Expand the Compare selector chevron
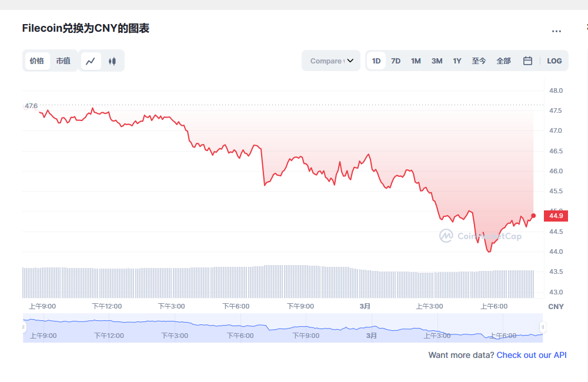588x382 pixels. pyautogui.click(x=350, y=61)
